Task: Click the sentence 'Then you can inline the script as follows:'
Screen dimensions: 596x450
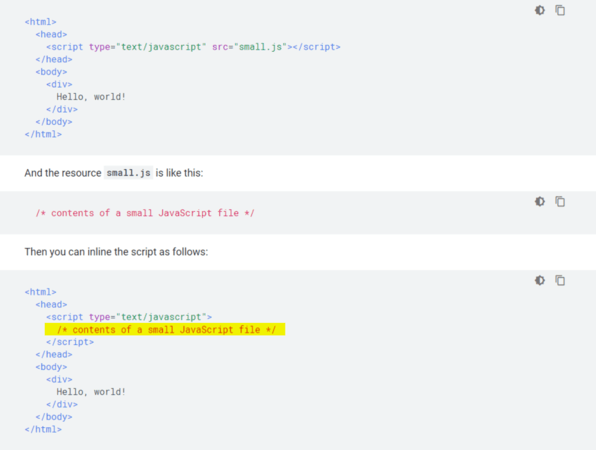Action: (x=116, y=252)
